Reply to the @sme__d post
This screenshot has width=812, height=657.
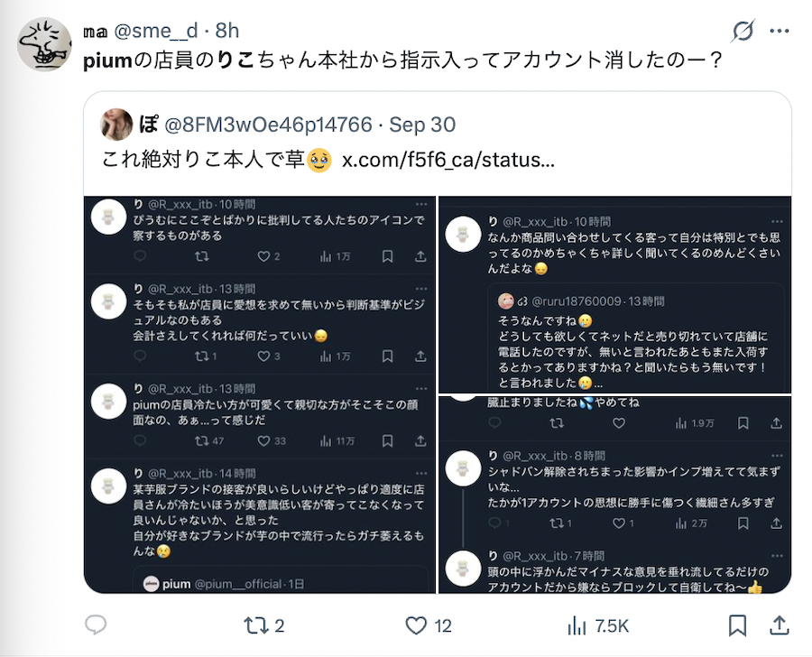(96, 625)
